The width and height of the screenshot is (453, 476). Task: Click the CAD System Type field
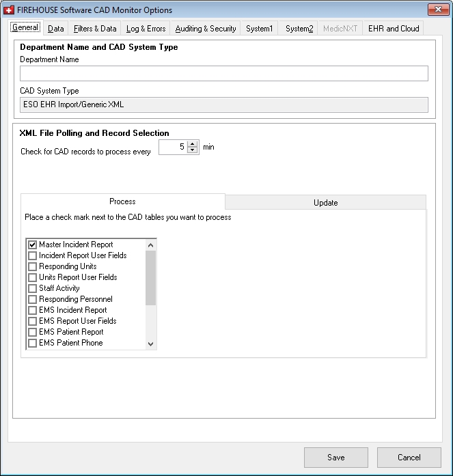pos(224,104)
